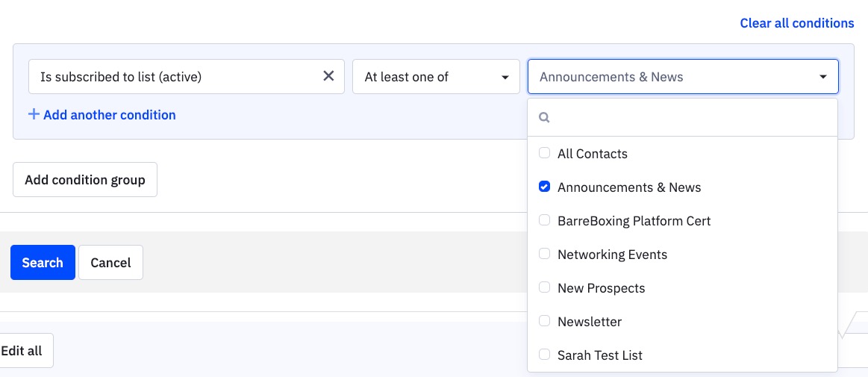The height and width of the screenshot is (377, 868).
Task: Collapse the Announcements & News list dropdown
Action: (x=683, y=76)
